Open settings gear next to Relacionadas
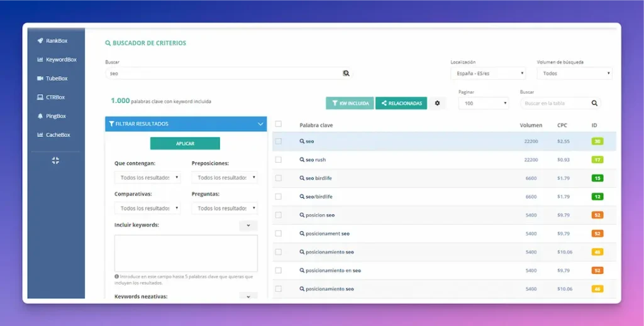 (438, 104)
